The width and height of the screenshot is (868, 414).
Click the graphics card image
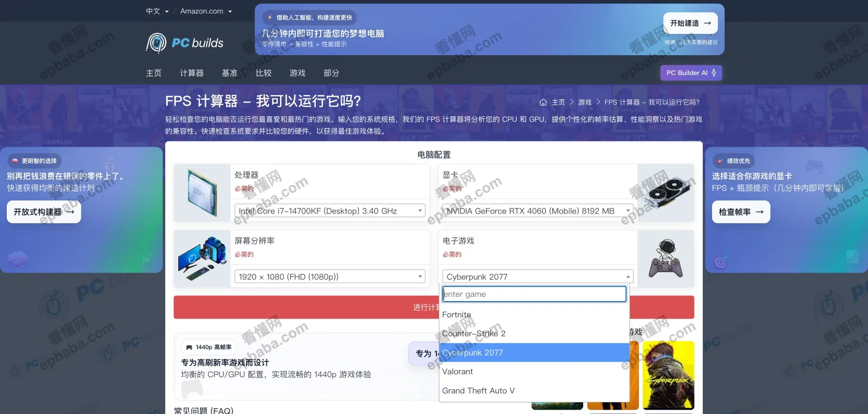[x=666, y=193]
